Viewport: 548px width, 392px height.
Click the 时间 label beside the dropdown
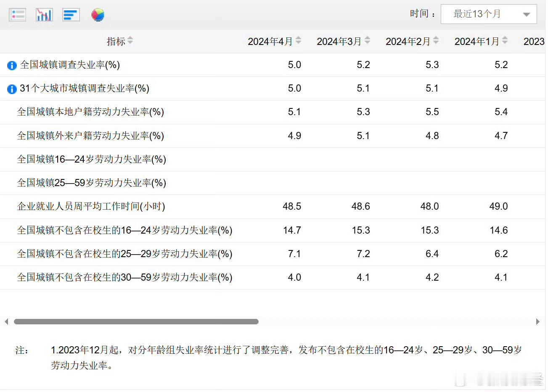[422, 14]
